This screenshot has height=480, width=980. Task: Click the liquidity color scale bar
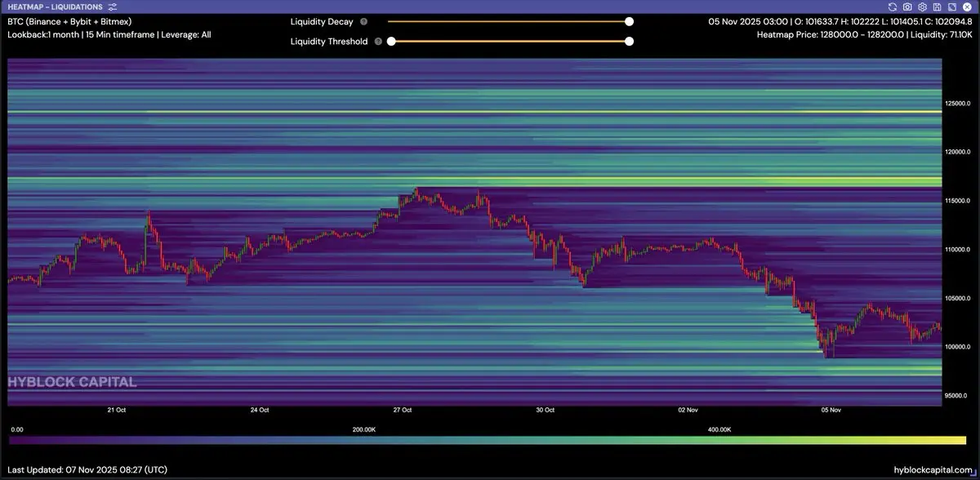488,440
